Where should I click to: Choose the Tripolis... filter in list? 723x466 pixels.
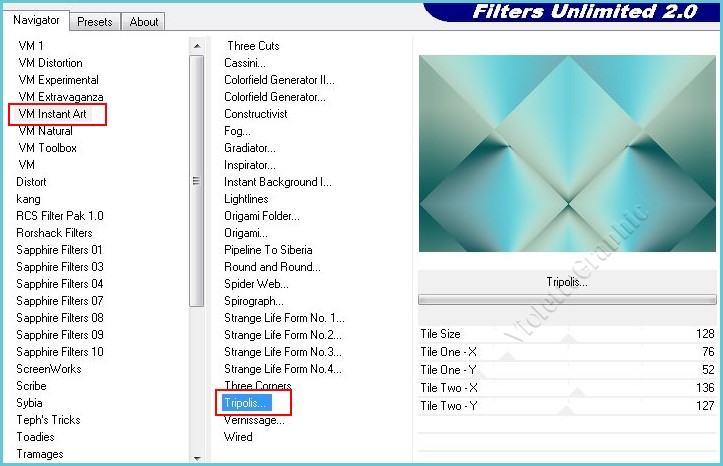(246, 403)
